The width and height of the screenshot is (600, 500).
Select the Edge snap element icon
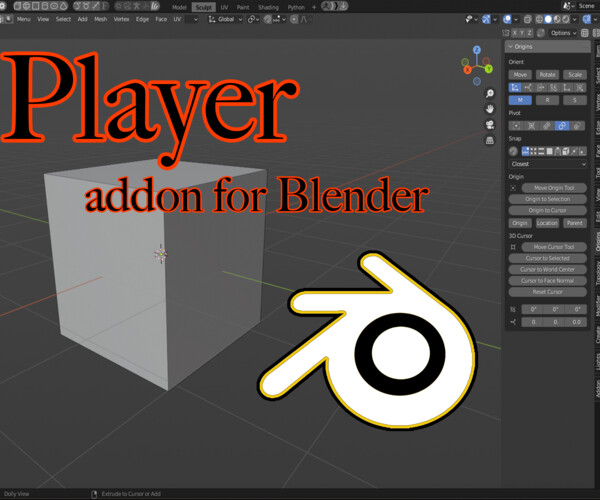click(541, 151)
